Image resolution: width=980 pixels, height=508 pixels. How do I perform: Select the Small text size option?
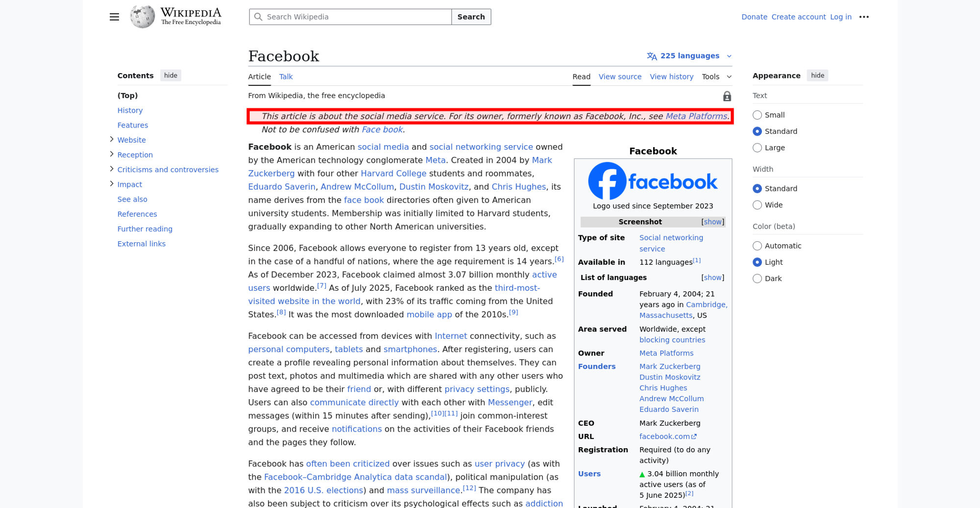pyautogui.click(x=757, y=115)
